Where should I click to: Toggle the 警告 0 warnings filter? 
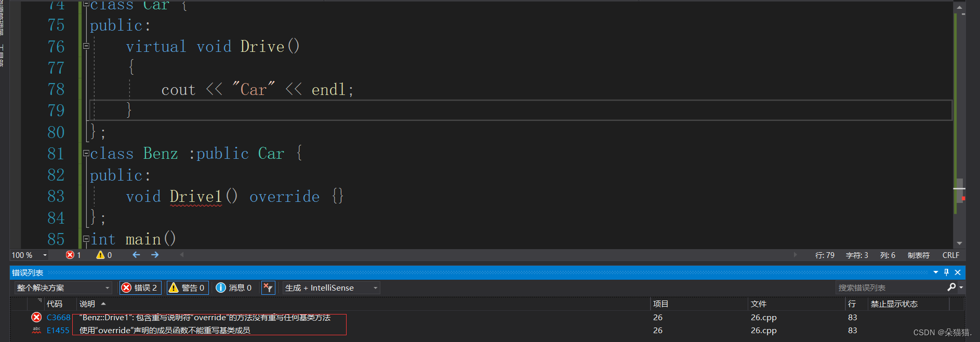coord(188,288)
